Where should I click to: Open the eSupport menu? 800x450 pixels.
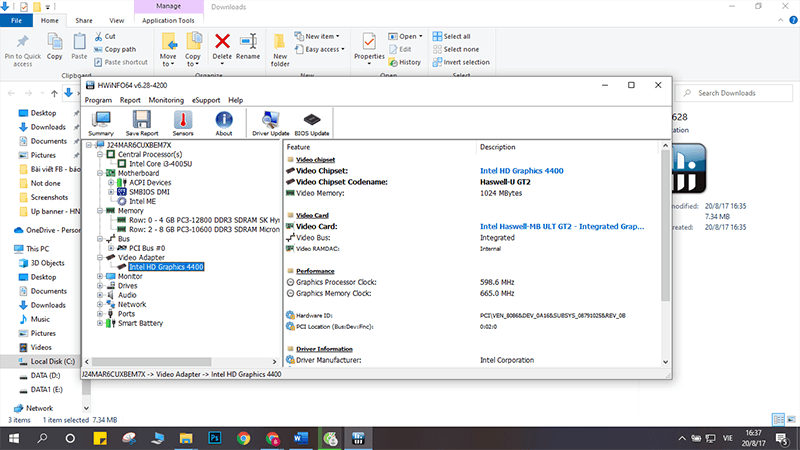coord(206,100)
